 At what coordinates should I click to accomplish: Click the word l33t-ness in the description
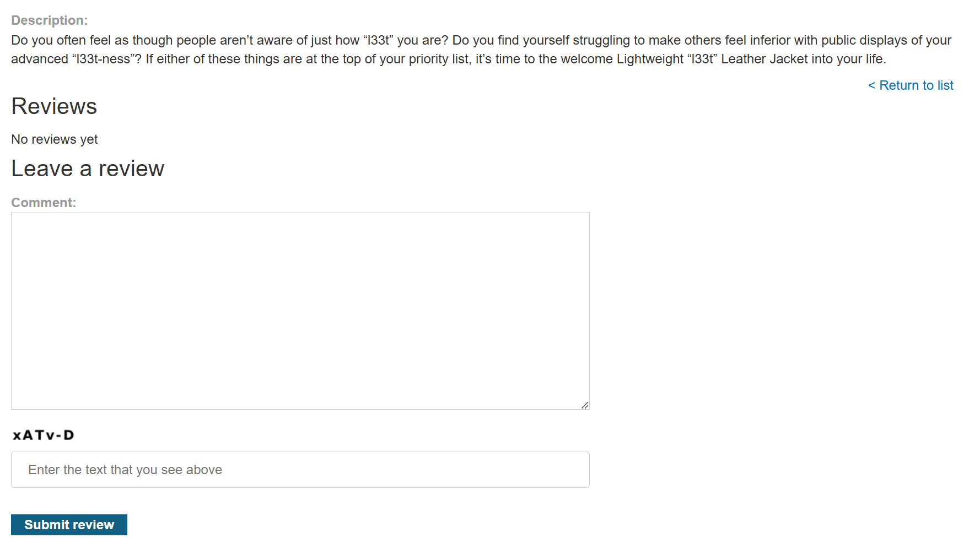104,59
